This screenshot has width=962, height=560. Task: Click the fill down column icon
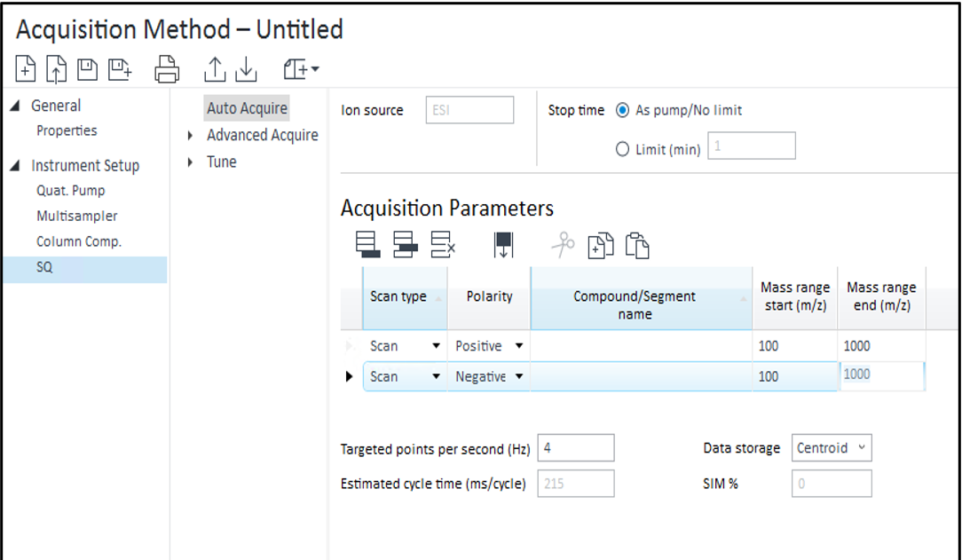(x=503, y=245)
